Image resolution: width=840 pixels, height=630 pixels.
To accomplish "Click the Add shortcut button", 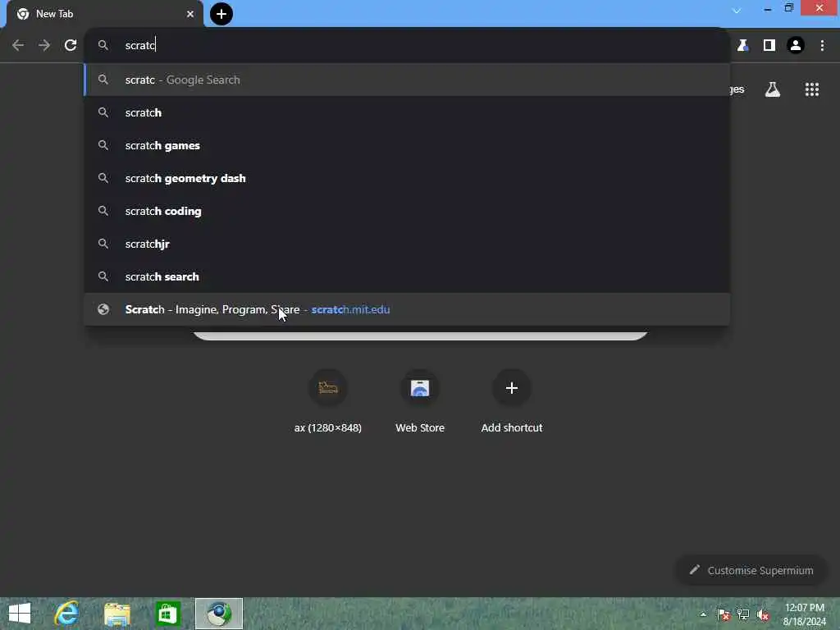I will tap(512, 400).
